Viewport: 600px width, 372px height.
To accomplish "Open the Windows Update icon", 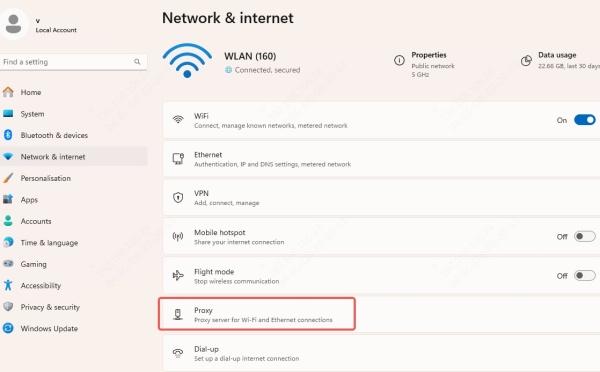I will (x=8, y=328).
